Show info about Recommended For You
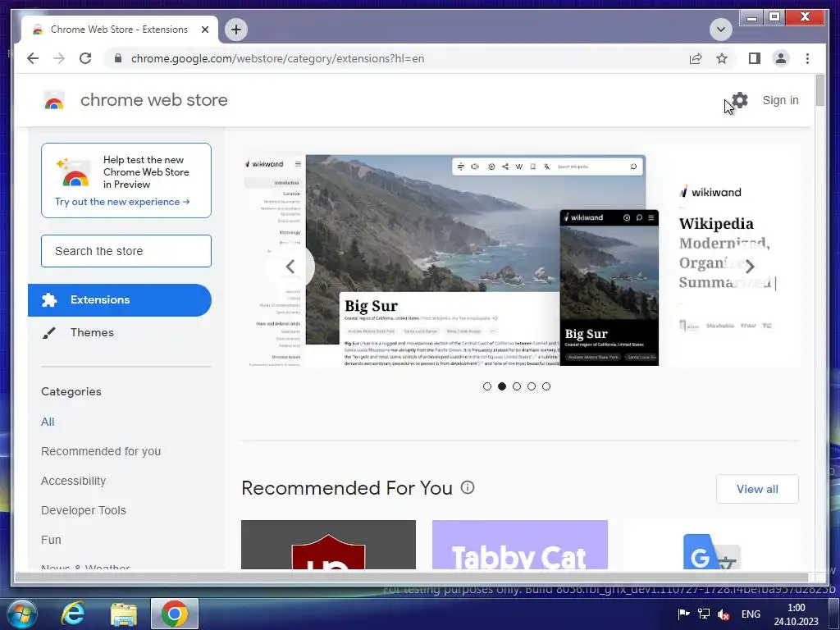The height and width of the screenshot is (630, 840). [468, 487]
